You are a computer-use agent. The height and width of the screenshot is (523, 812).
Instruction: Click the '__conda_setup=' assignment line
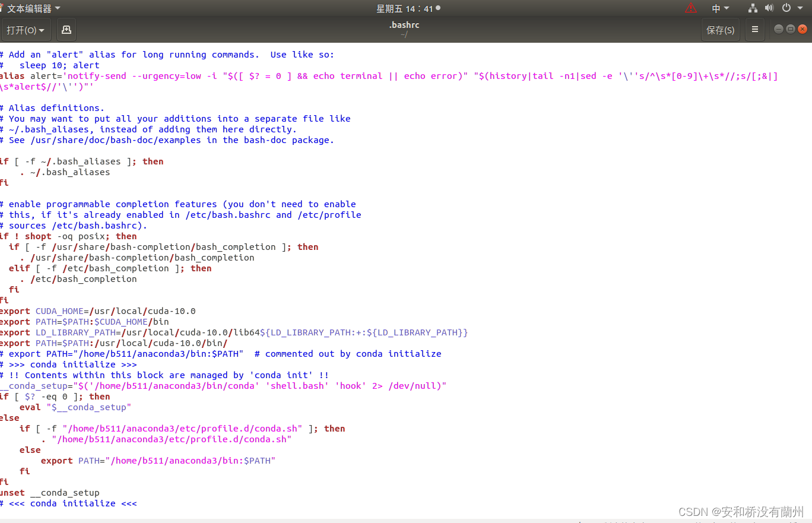pyautogui.click(x=223, y=386)
